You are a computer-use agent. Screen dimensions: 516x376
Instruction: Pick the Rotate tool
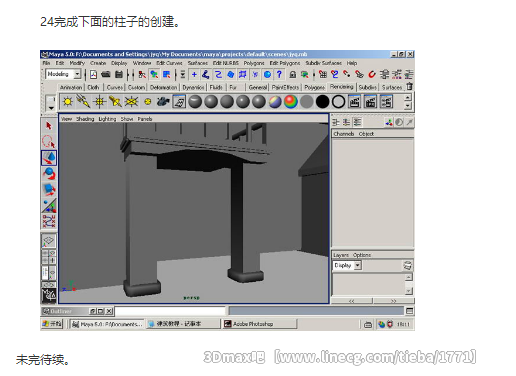pos(49,174)
